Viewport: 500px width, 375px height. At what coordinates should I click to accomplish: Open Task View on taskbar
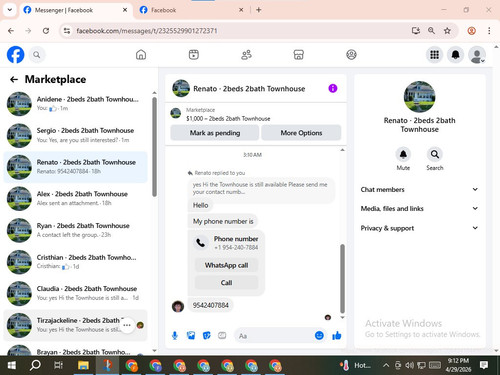58,365
